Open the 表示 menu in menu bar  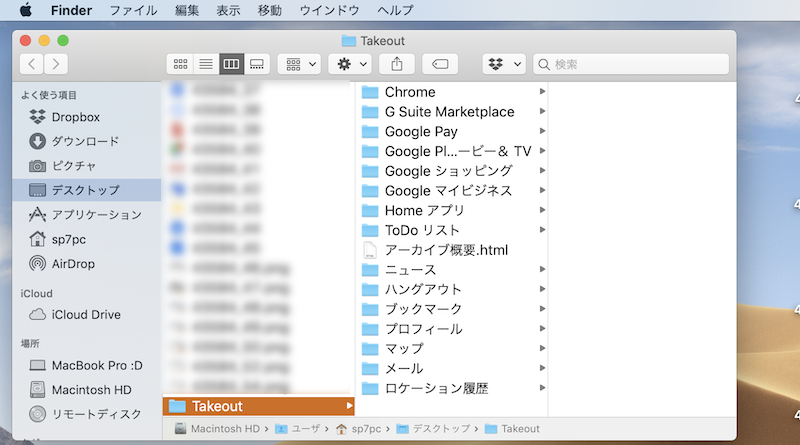tap(228, 10)
